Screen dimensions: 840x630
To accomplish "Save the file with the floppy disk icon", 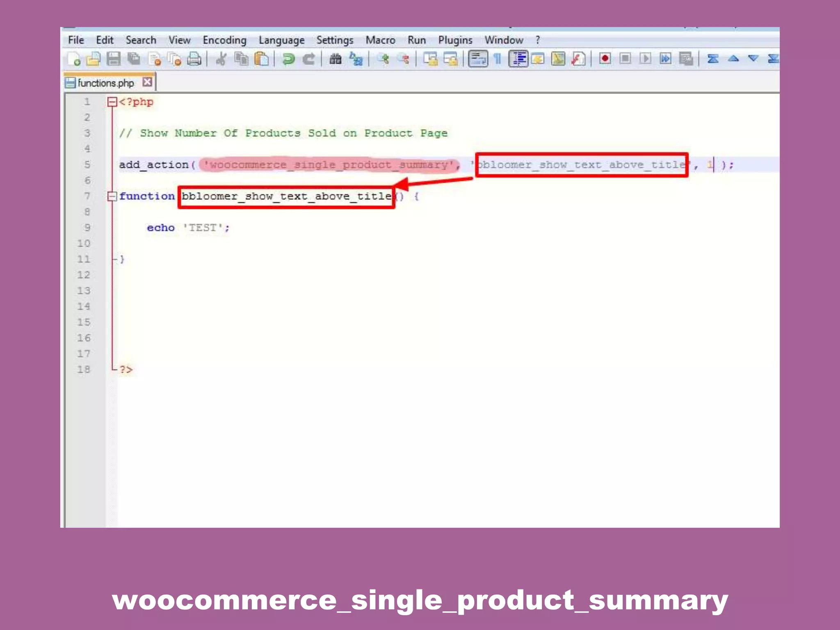I will pyautogui.click(x=114, y=59).
